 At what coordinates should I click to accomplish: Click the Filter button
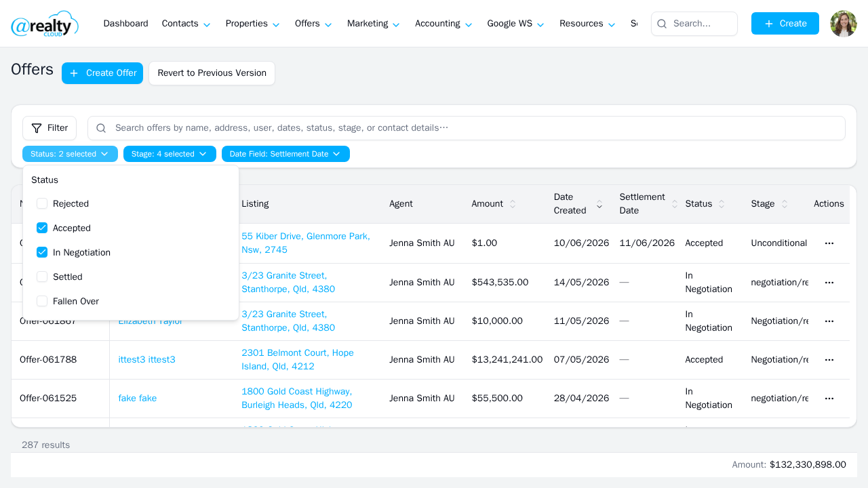(x=50, y=128)
